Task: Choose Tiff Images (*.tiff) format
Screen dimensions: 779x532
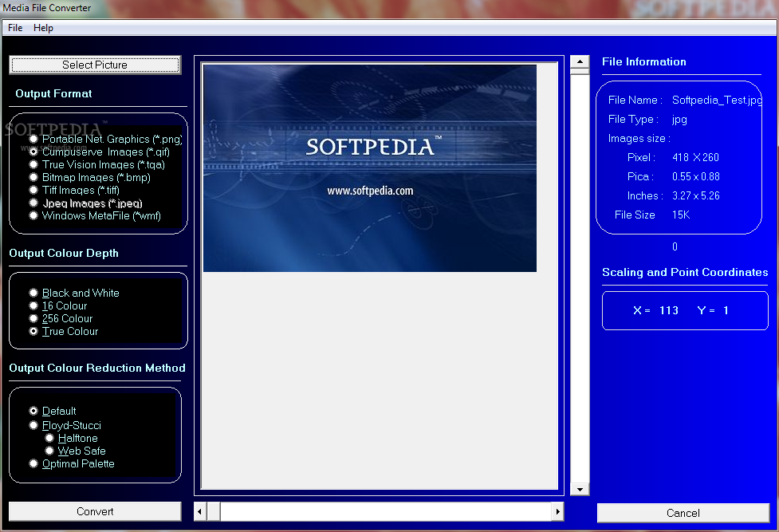Action: point(74,190)
